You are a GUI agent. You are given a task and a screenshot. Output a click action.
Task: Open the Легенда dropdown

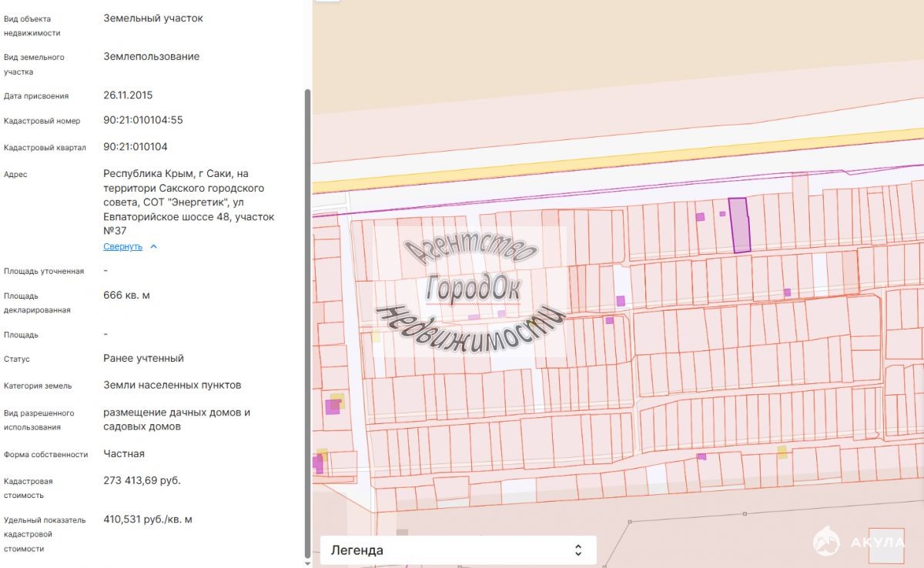tap(458, 550)
